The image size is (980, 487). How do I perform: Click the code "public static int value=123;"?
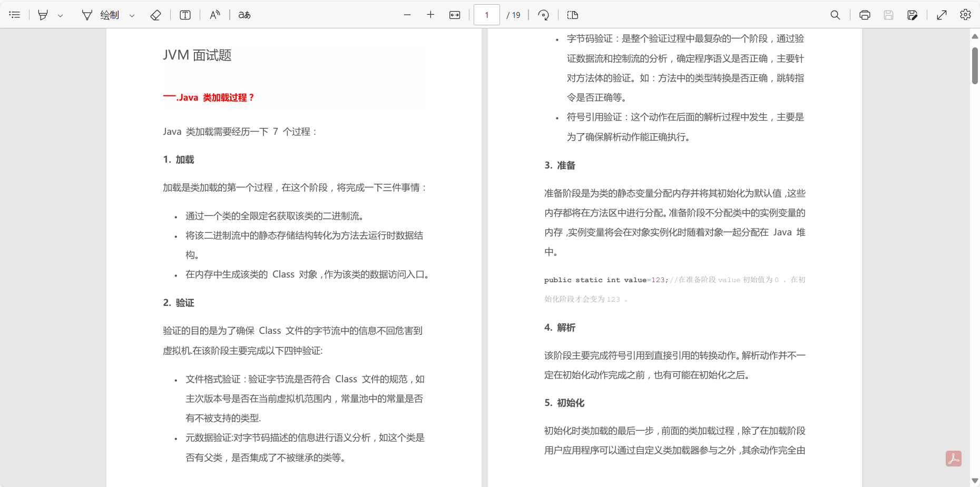tap(606, 280)
